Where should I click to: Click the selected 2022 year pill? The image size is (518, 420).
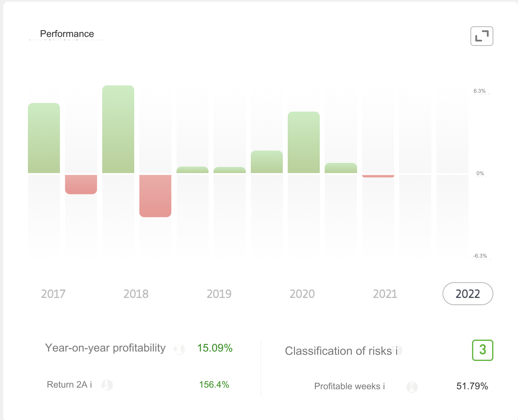coord(468,294)
